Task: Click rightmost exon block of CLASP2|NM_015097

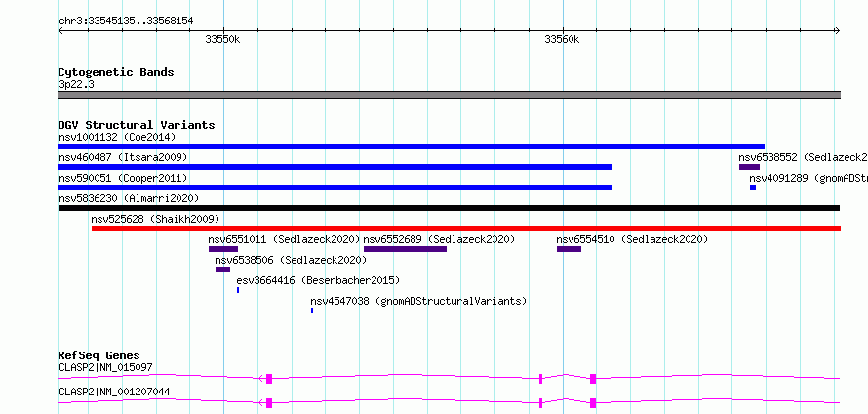Action: pyautogui.click(x=593, y=379)
